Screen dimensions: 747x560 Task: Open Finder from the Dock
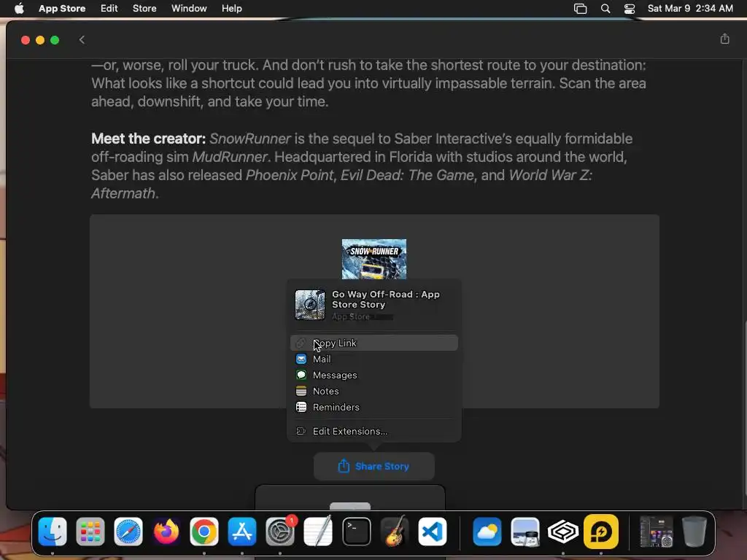coord(53,532)
